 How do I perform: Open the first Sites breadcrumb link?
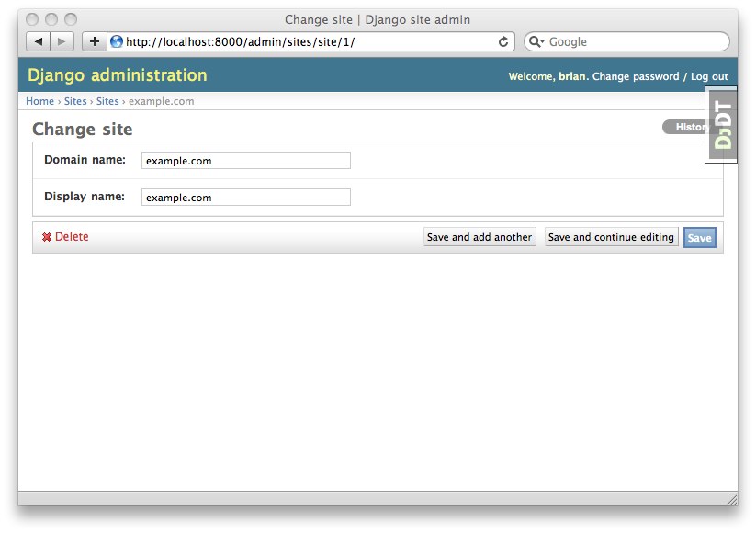click(x=75, y=101)
